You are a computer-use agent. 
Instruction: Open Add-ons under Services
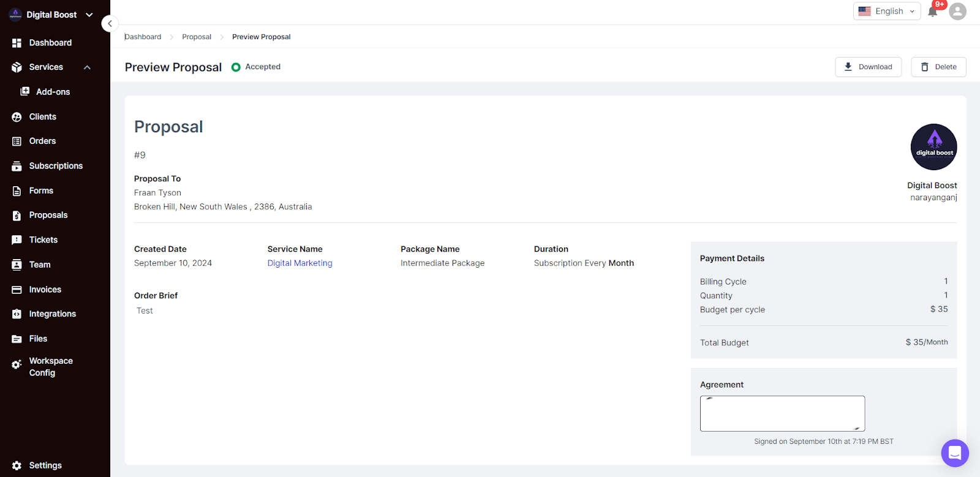53,92
